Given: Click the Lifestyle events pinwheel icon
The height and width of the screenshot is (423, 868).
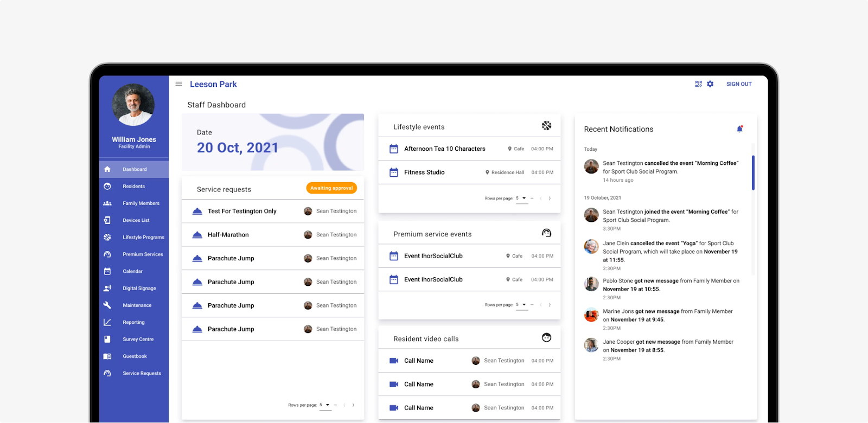Looking at the screenshot, I should coord(546,126).
